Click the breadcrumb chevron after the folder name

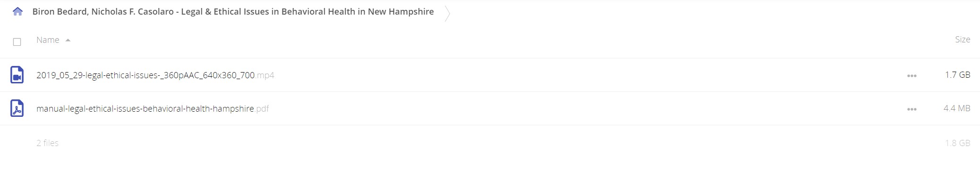(447, 13)
